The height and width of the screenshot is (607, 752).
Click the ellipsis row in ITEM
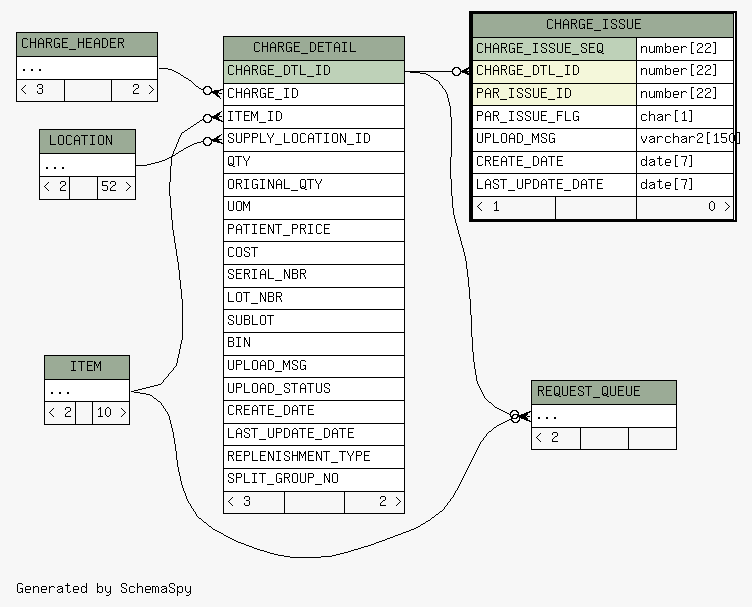tap(87, 391)
